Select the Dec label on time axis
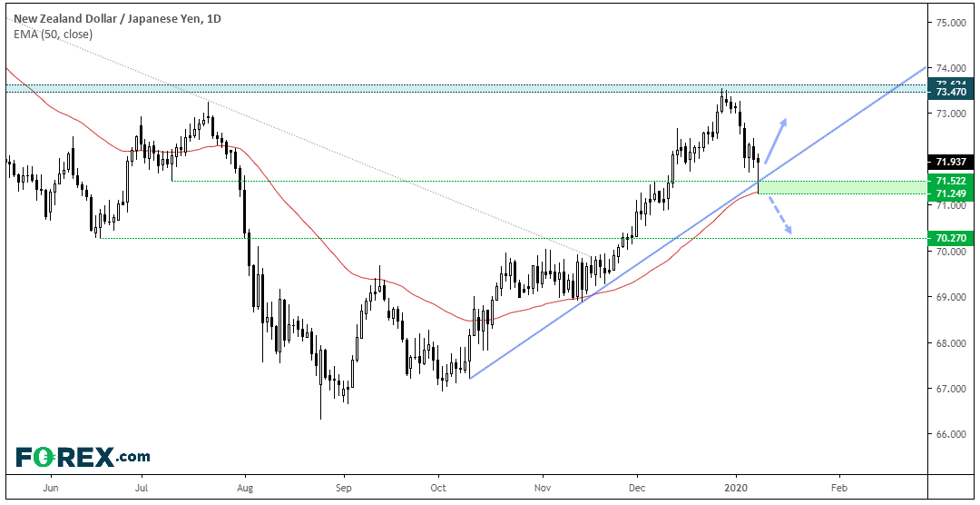Image resolution: width=980 pixels, height=505 pixels. pos(637,486)
